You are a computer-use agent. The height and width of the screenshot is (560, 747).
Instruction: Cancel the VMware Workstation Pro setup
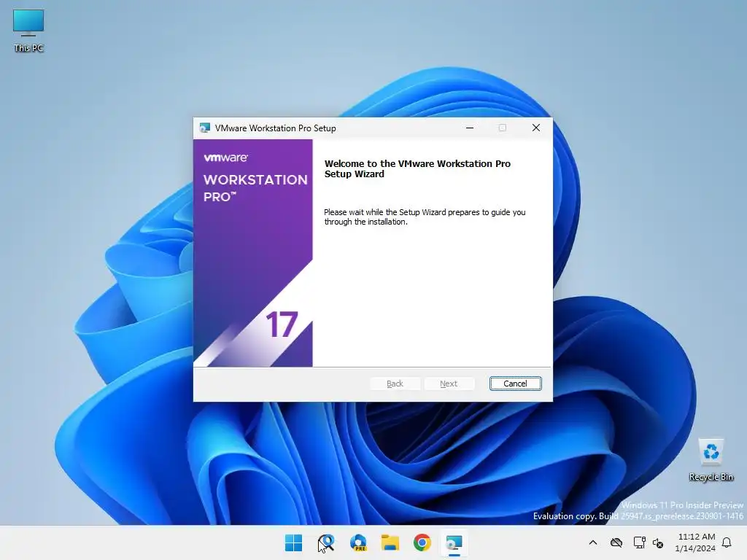click(515, 384)
